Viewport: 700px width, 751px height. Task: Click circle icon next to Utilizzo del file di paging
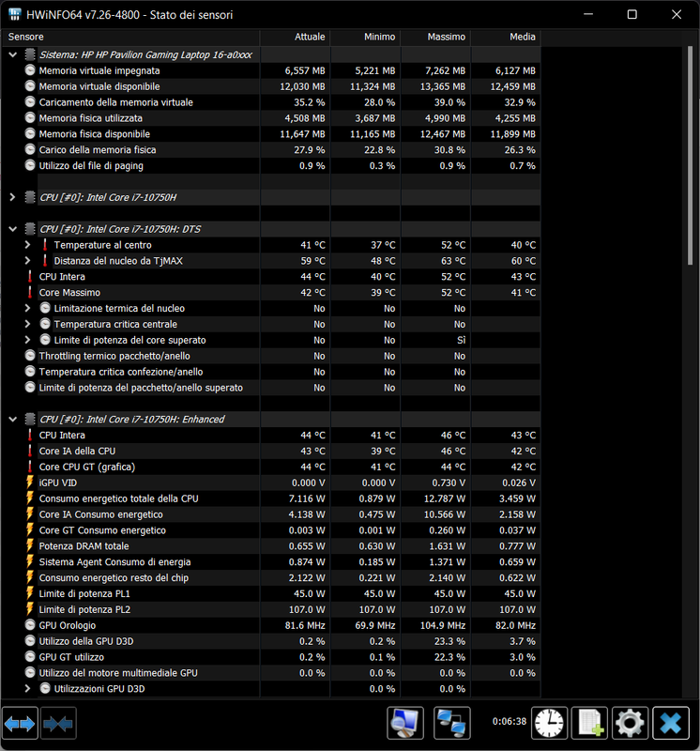tap(30, 166)
